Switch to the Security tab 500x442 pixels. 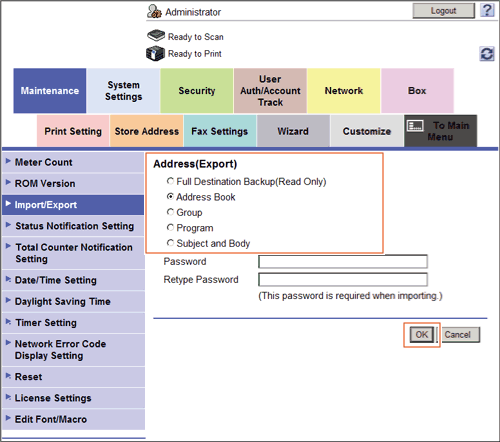[x=197, y=91]
